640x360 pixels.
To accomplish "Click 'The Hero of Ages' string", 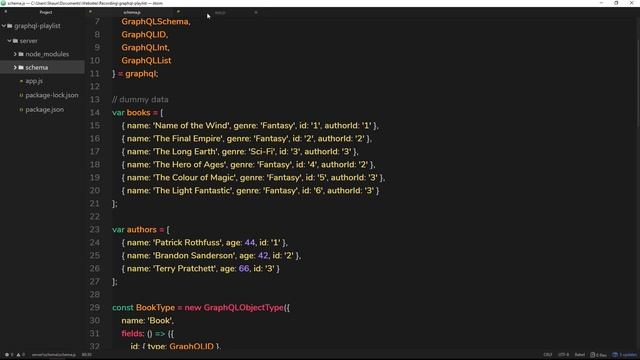I will click(190, 164).
